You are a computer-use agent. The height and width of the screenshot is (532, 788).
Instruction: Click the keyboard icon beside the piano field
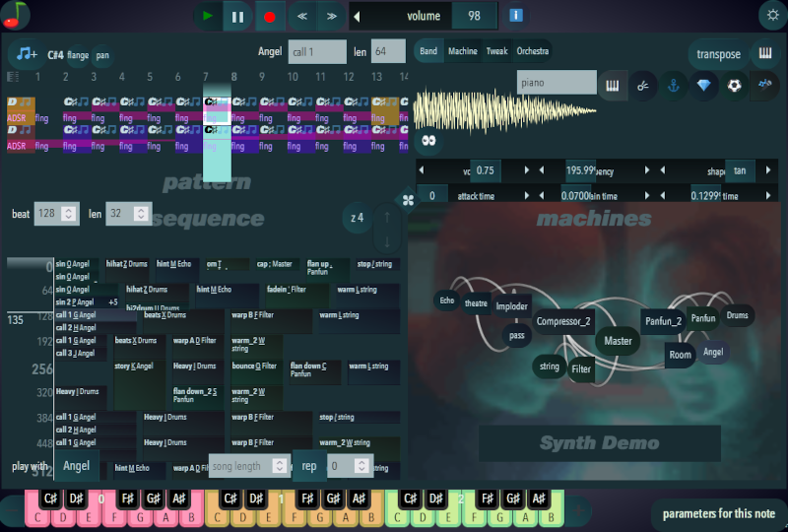click(612, 86)
